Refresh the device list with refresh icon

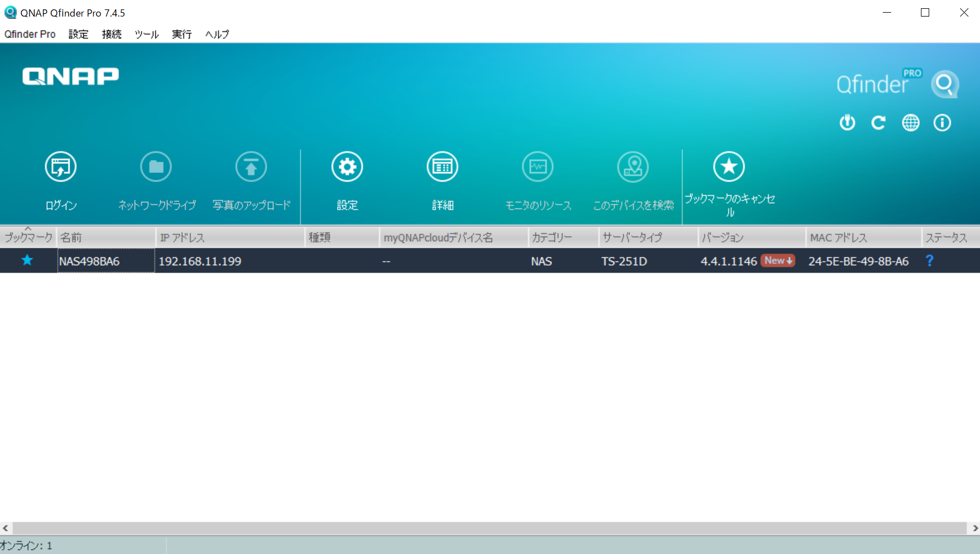[x=878, y=122]
